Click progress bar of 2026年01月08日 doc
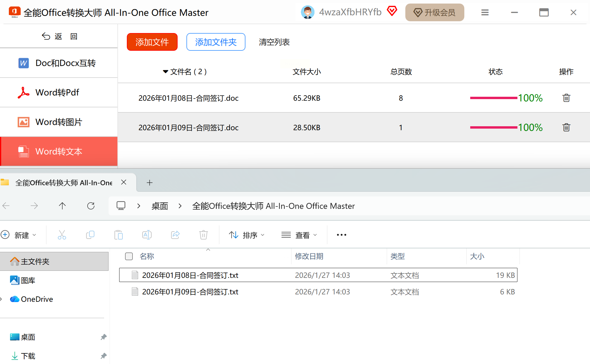This screenshot has height=364, width=590. click(494, 98)
